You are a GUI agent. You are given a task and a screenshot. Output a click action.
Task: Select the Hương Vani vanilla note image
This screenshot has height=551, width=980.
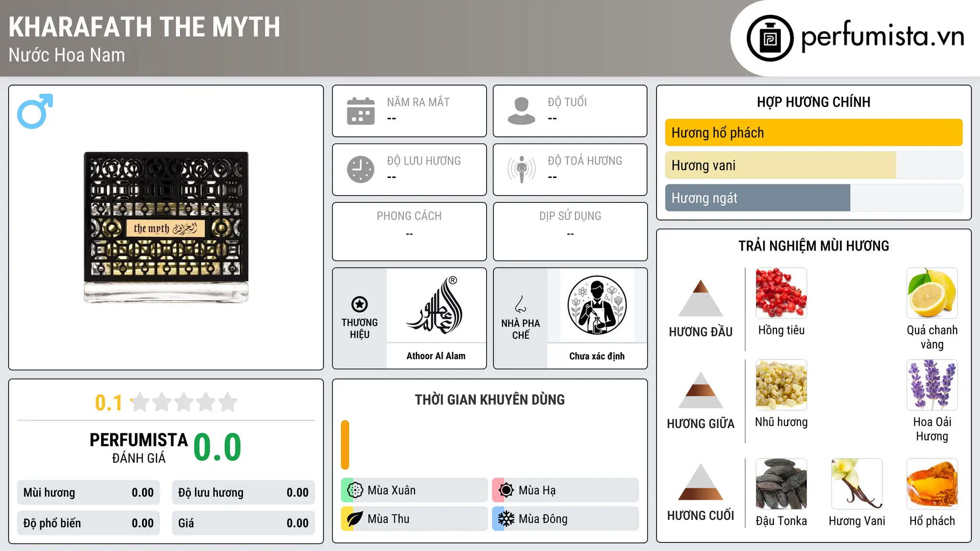pyautogui.click(x=857, y=484)
